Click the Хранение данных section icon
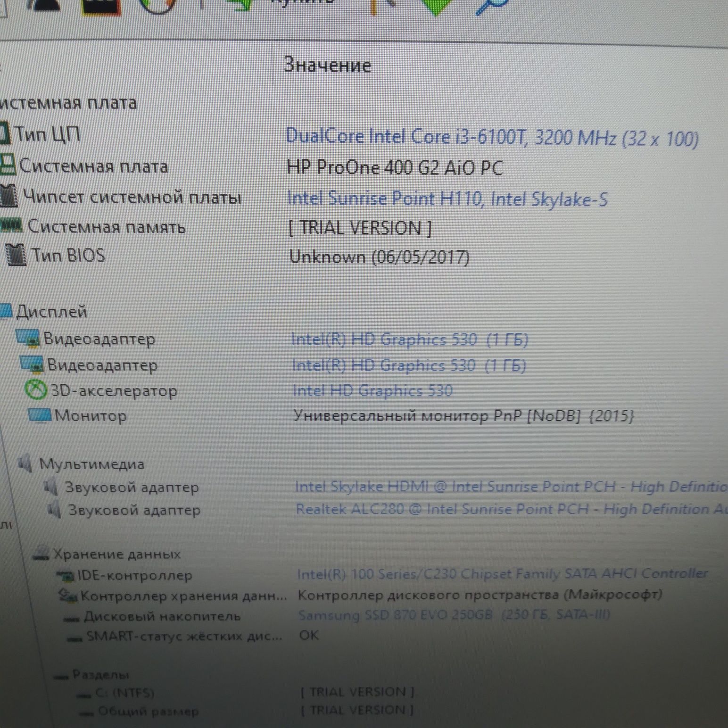This screenshot has width=728, height=728. (x=41, y=553)
